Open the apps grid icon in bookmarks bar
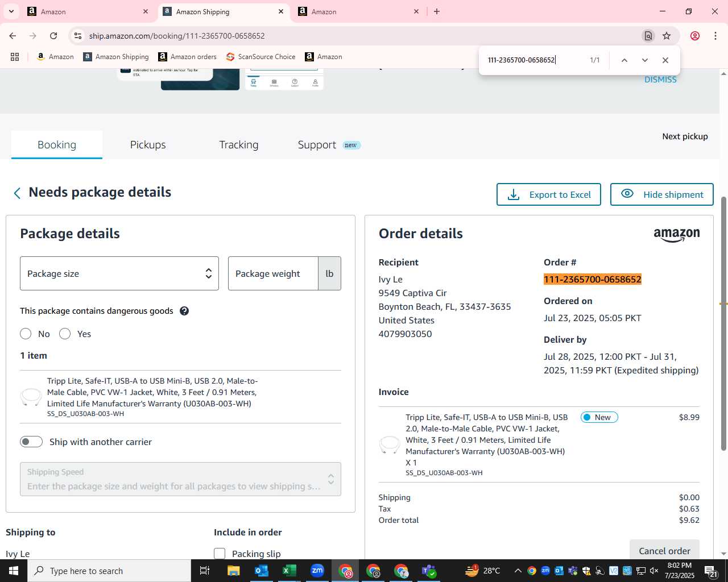The height and width of the screenshot is (582, 728). [15, 57]
